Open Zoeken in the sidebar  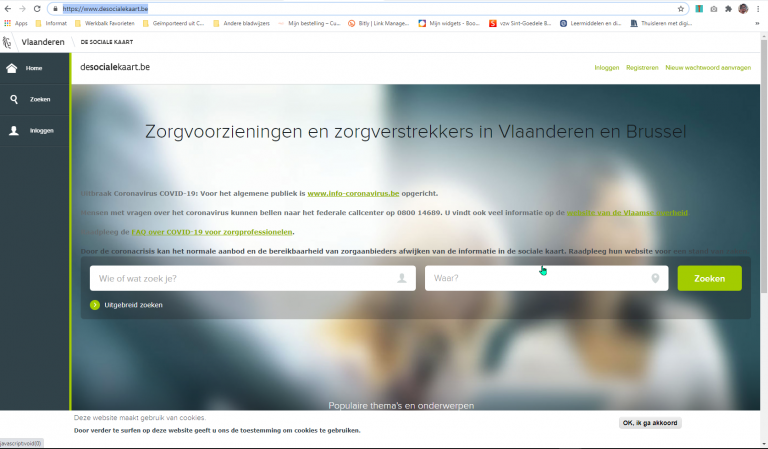tap(34, 99)
